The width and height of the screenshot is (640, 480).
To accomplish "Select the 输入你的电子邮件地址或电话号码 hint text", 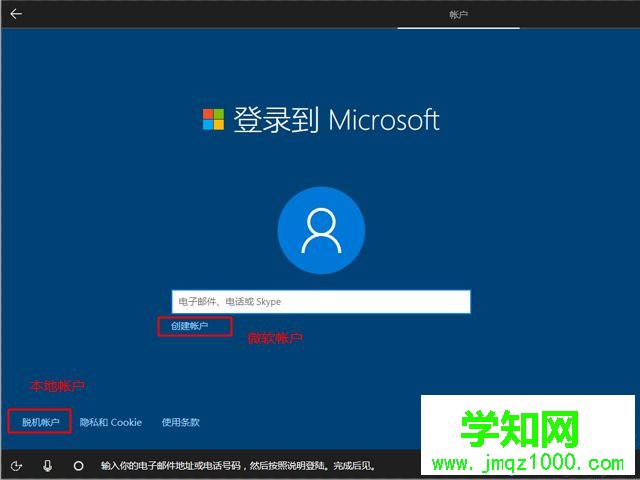I will 238,465.
